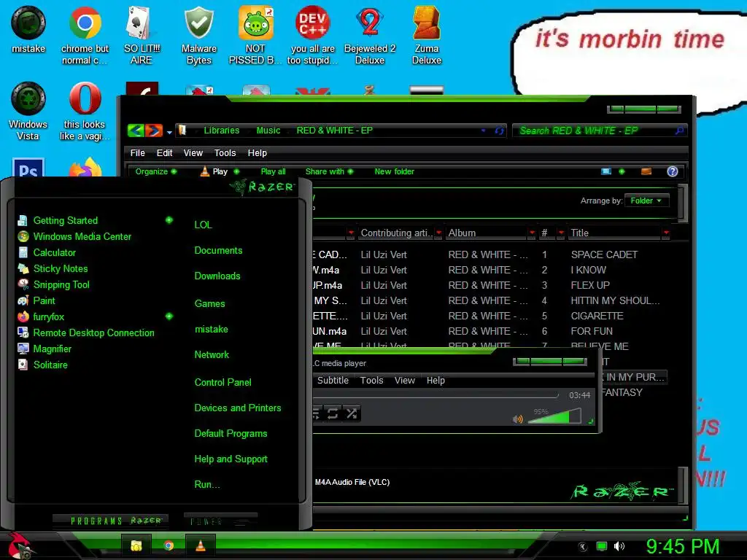
Task: Open the Photoshop desktop icon
Action: 28,168
